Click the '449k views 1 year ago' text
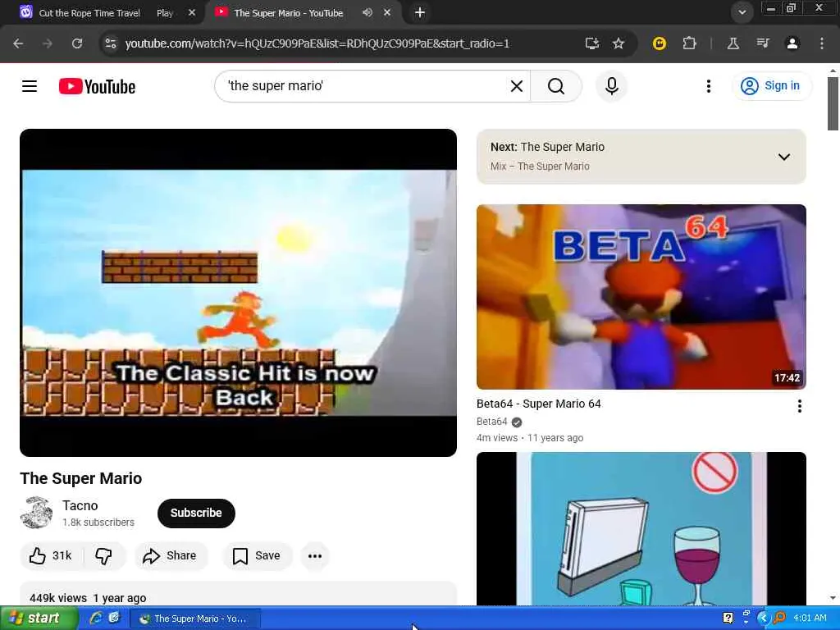The height and width of the screenshot is (630, 840). coord(88,598)
